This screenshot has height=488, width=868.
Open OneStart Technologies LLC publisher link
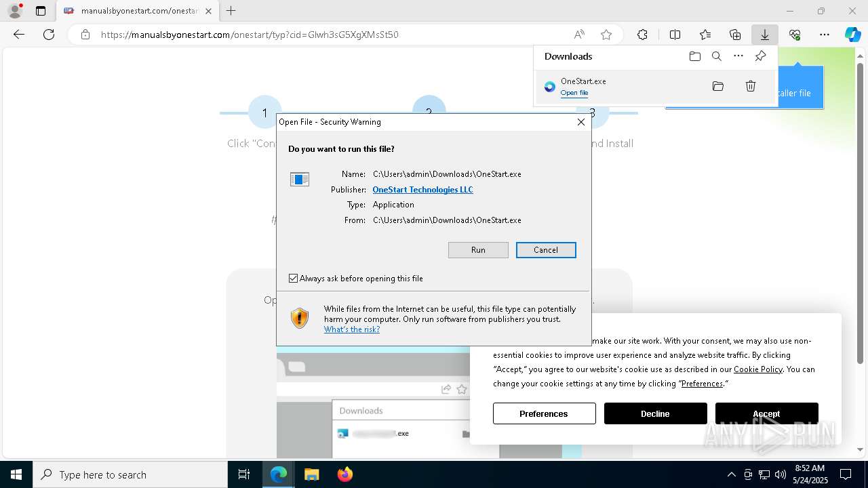(422, 190)
